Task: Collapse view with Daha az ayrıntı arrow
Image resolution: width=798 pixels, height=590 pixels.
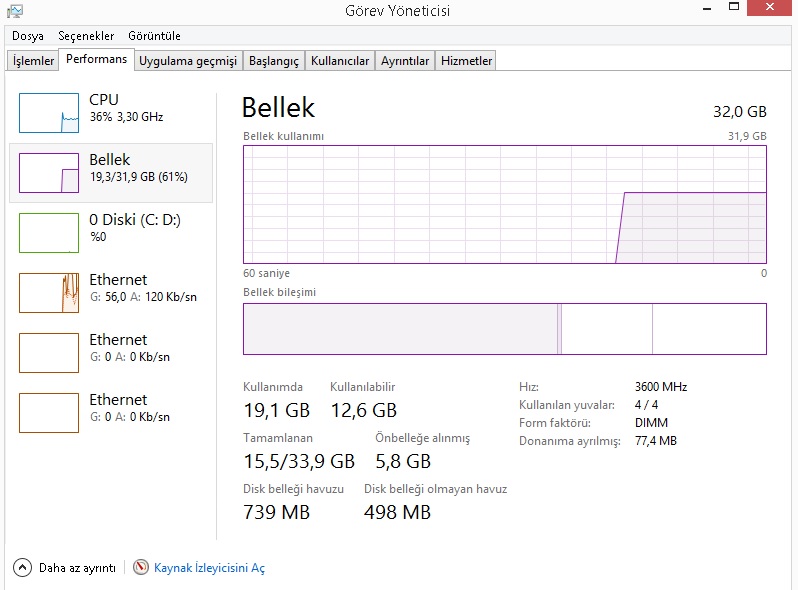Action: 23,568
